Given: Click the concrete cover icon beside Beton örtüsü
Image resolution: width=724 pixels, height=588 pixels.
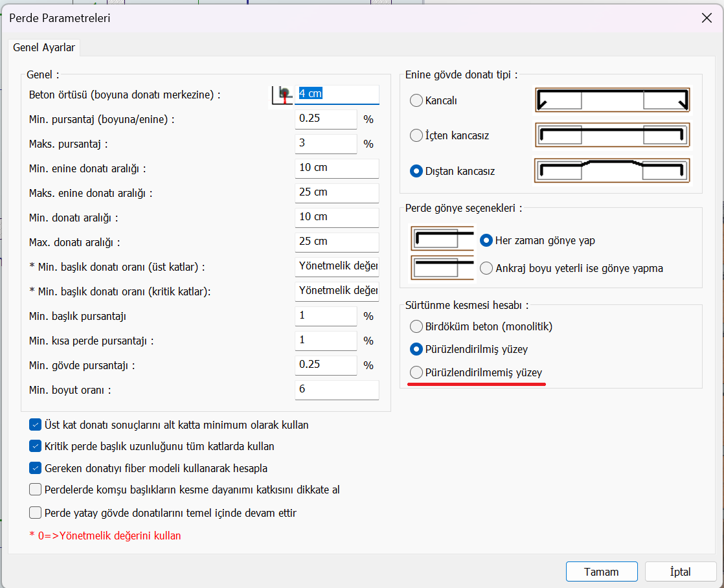Looking at the screenshot, I should tap(282, 95).
